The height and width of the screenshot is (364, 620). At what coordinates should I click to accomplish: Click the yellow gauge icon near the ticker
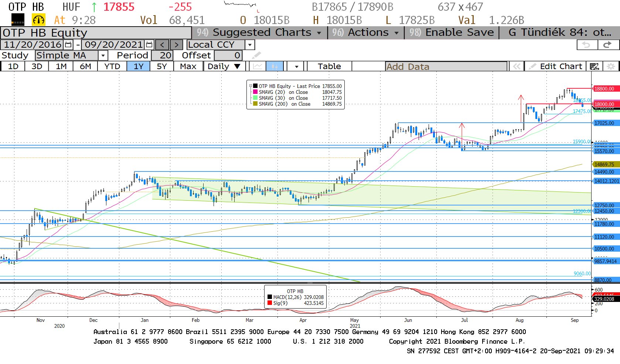click(38, 20)
